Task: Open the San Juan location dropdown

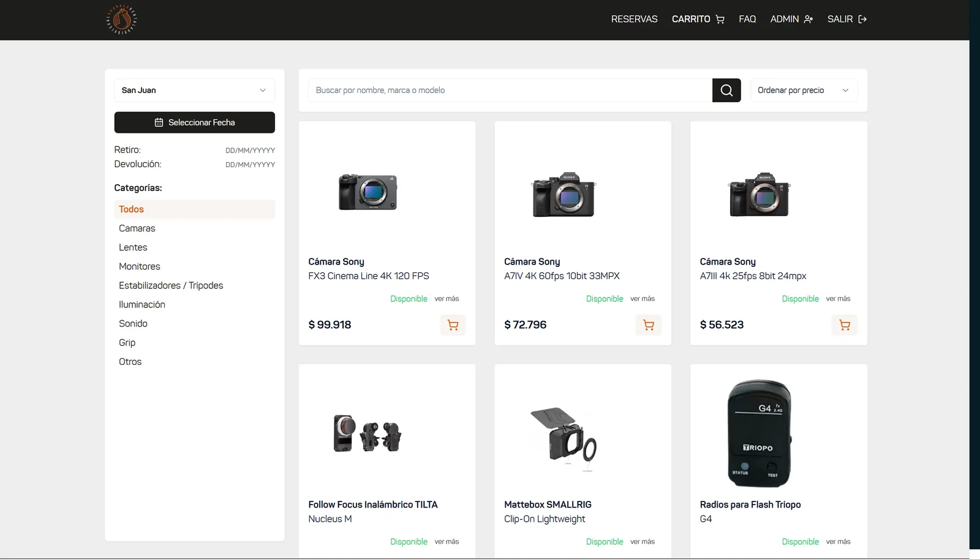Action: 194,90
